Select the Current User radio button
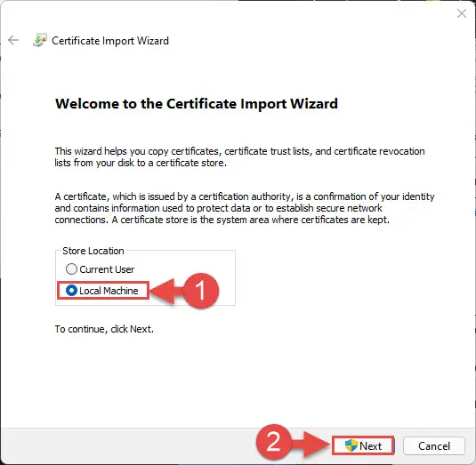 [x=71, y=269]
